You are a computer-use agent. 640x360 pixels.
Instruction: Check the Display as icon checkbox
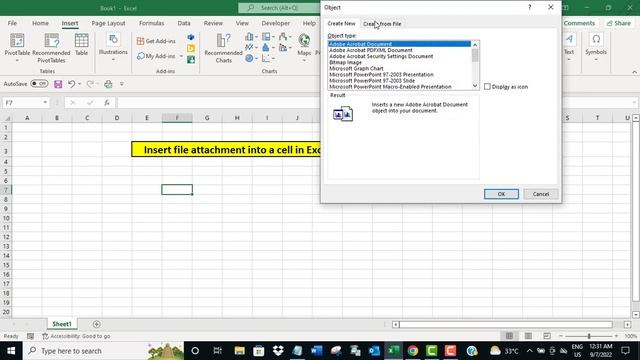pos(487,87)
